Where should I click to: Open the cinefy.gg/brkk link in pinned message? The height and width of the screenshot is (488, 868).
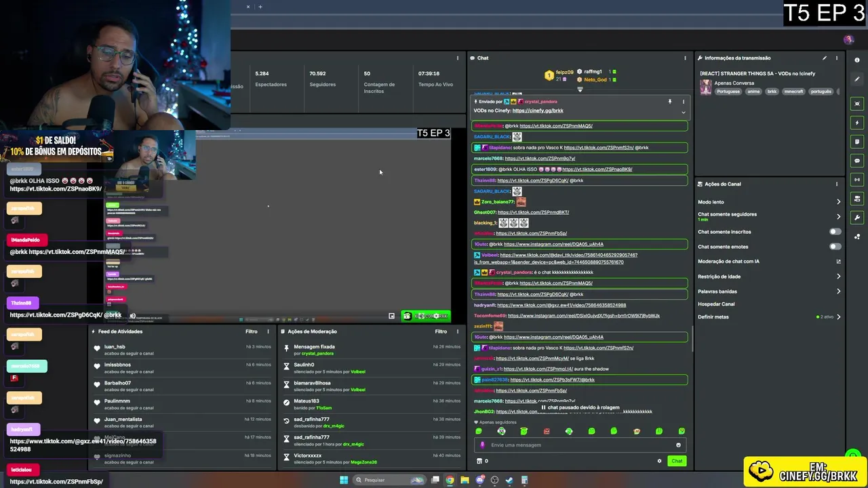(x=538, y=110)
